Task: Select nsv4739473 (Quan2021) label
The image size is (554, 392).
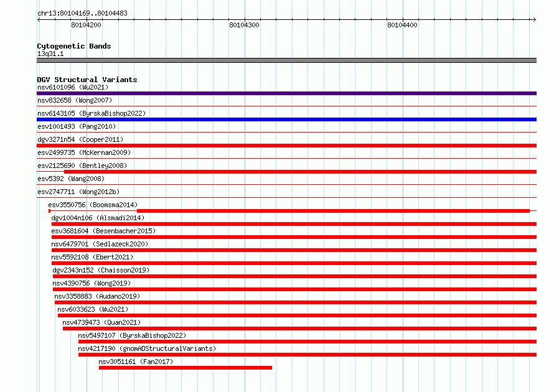Action: [101, 322]
